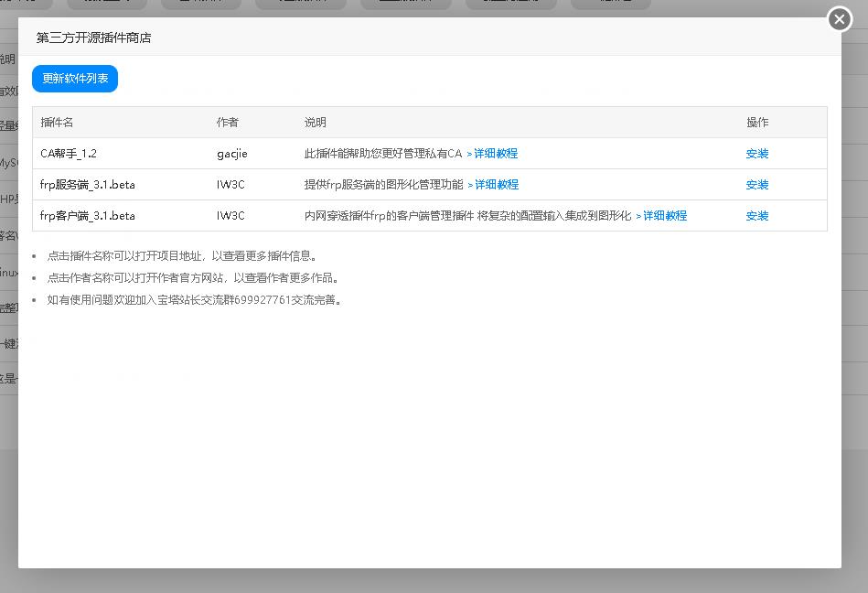Click the 作者 column header
Image resolution: width=868 pixels, height=593 pixels.
coord(227,123)
